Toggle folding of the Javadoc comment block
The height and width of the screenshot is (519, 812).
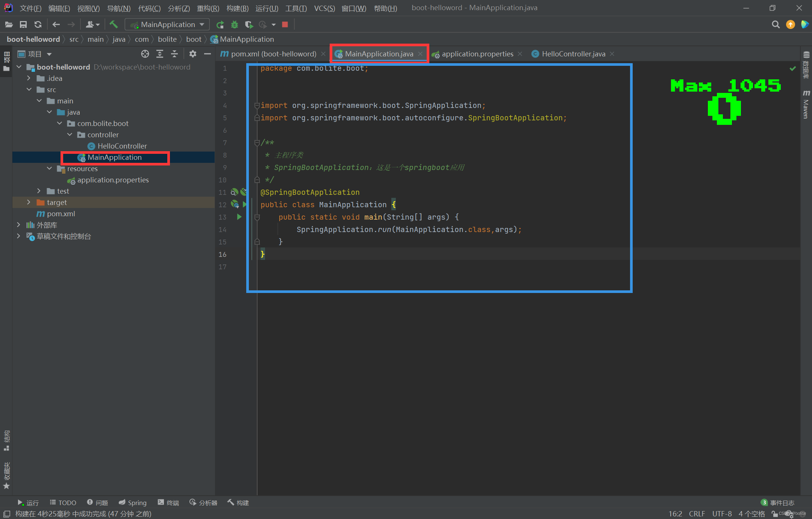(x=257, y=143)
